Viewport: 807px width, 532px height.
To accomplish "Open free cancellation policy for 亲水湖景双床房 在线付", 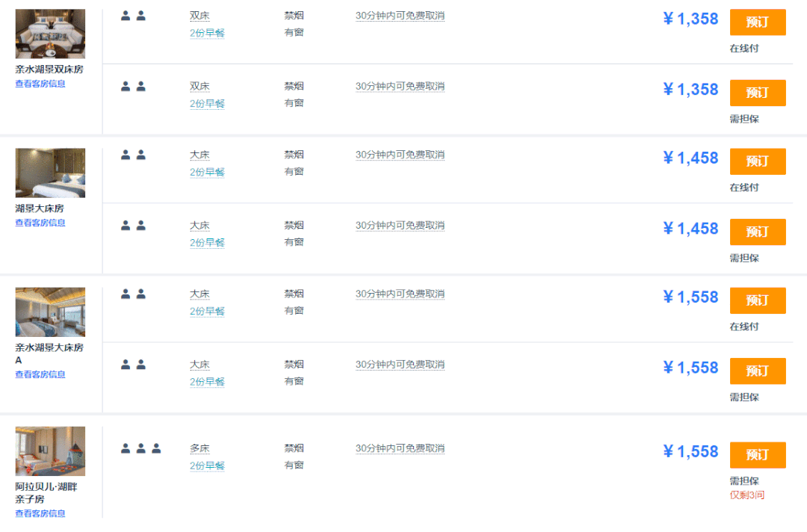I will (400, 16).
